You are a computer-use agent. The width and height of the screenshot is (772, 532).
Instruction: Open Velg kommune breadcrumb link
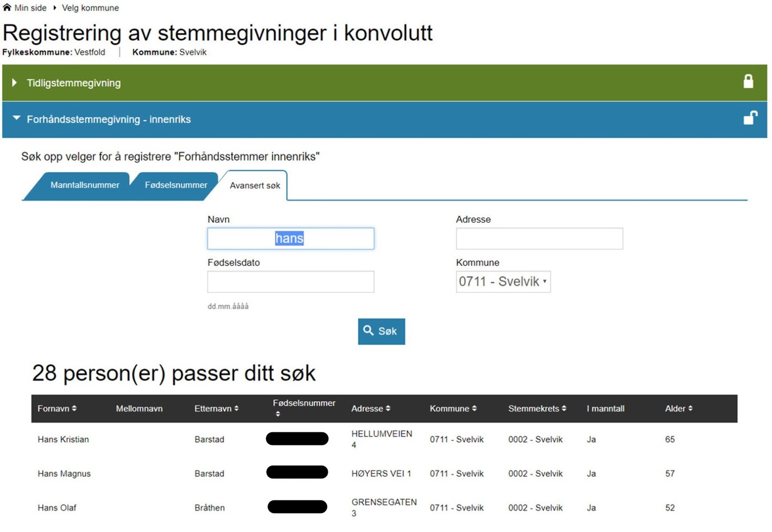[90, 8]
